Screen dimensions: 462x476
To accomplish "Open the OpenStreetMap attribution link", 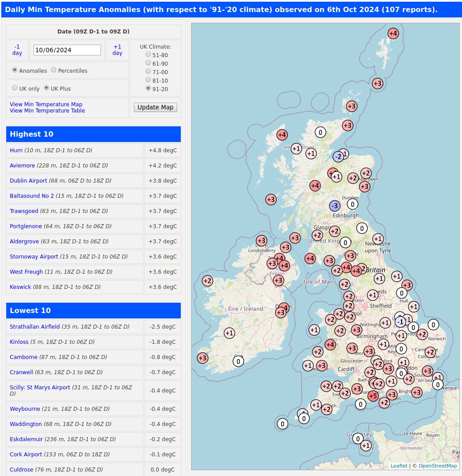I will click(x=437, y=466).
